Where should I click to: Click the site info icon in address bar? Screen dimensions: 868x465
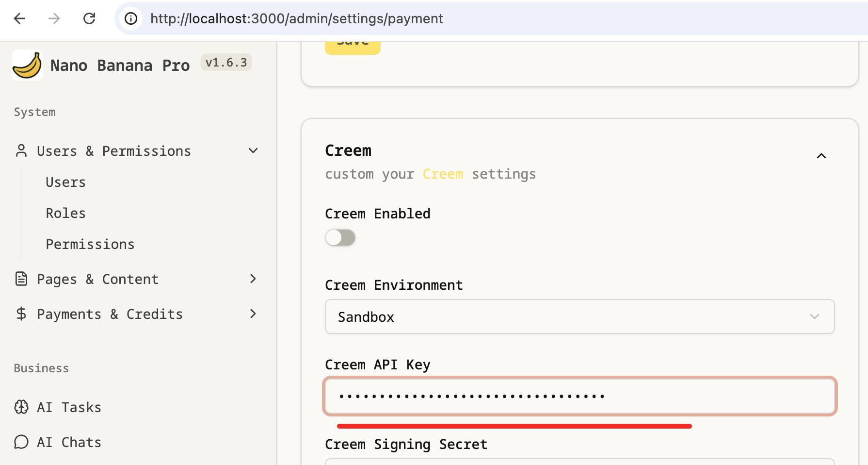[131, 18]
